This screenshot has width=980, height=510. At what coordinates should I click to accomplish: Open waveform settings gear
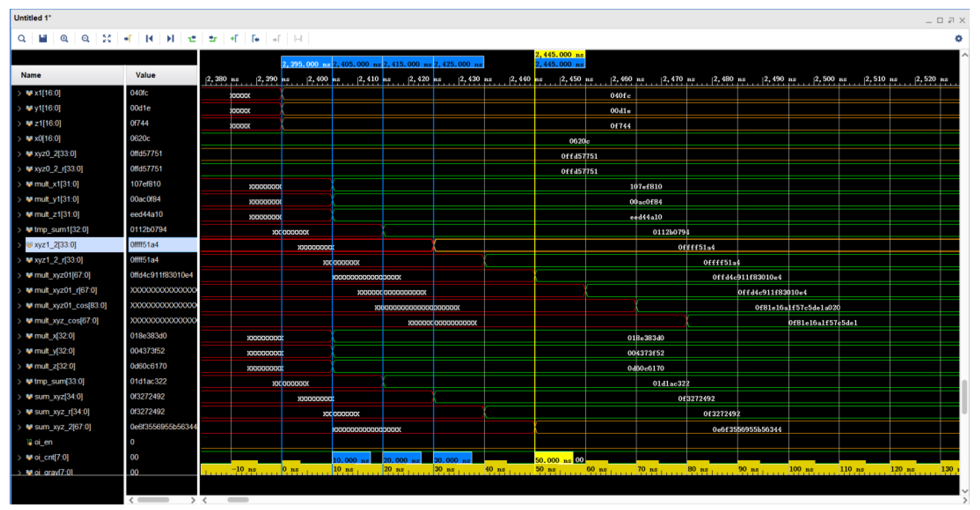[958, 39]
